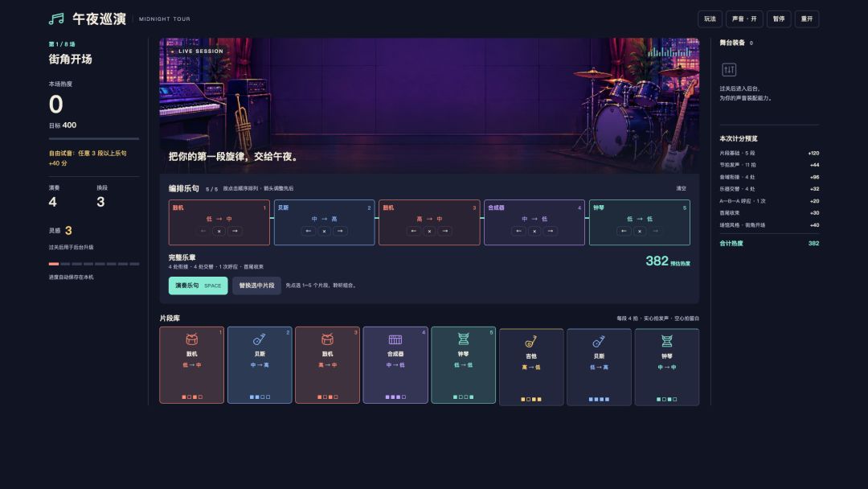Click the 舞台装备 heading
Viewport: 868px width, 489px height.
coord(732,43)
